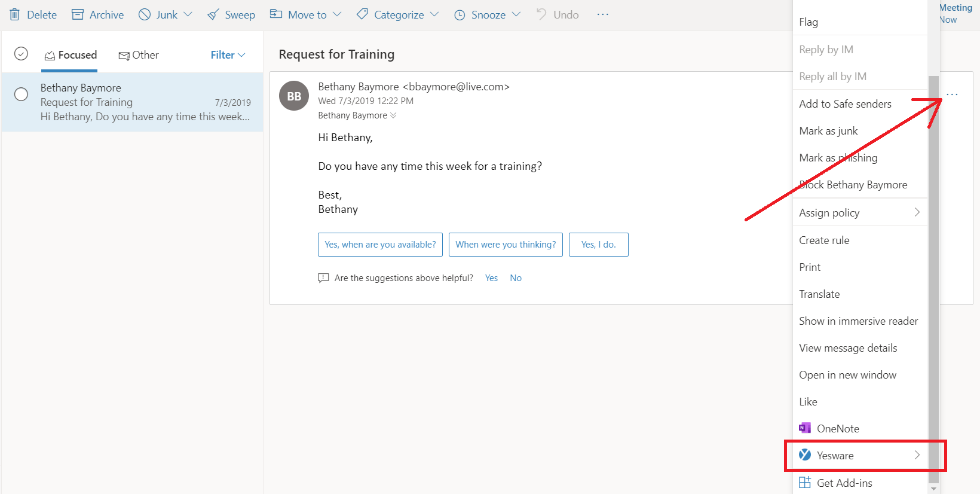Choose Create rule from the menu
The image size is (980, 494).
(824, 240)
